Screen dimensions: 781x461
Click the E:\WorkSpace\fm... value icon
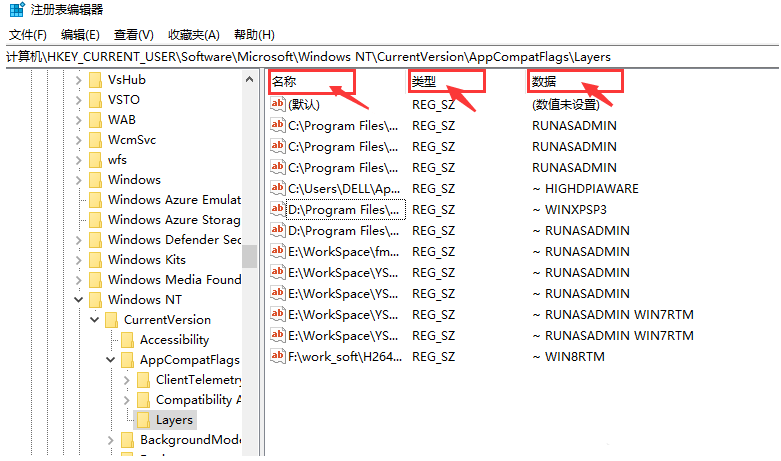(277, 250)
